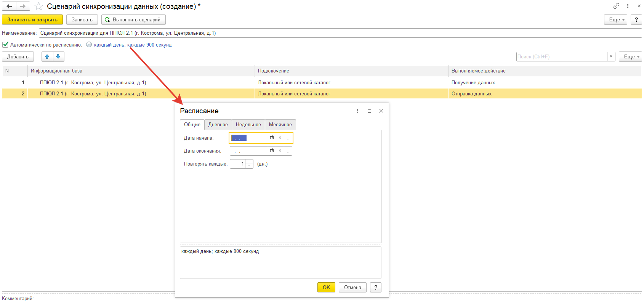Select the Получение данных cell
The width and height of the screenshot is (644, 301).
(x=545, y=82)
